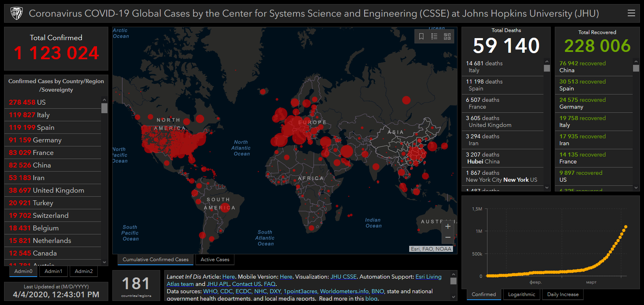Select the Admin2 tab
Image resolution: width=644 pixels, height=305 pixels.
(x=84, y=271)
